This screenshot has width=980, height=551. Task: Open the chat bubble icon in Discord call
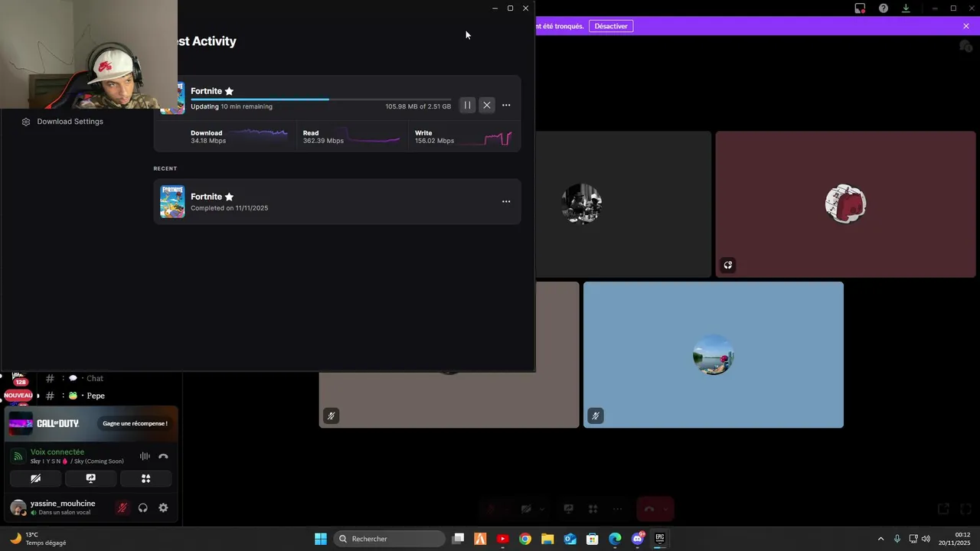[965, 47]
